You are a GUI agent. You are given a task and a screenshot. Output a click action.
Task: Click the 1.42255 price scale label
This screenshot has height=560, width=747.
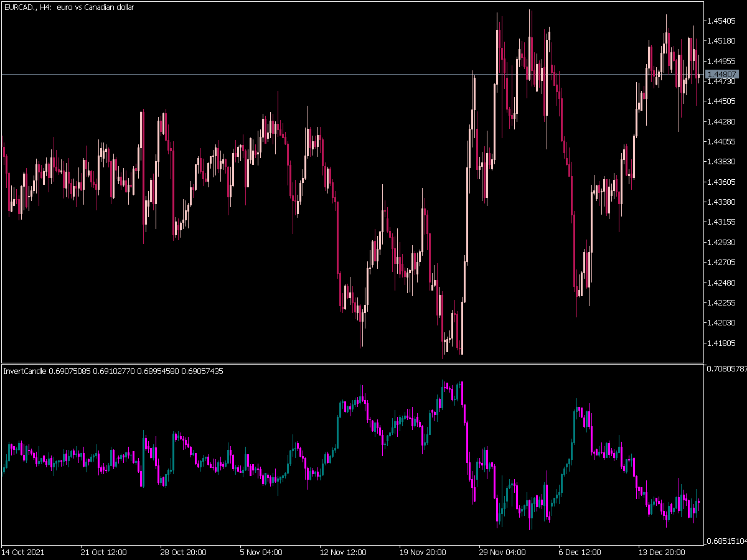tap(721, 302)
